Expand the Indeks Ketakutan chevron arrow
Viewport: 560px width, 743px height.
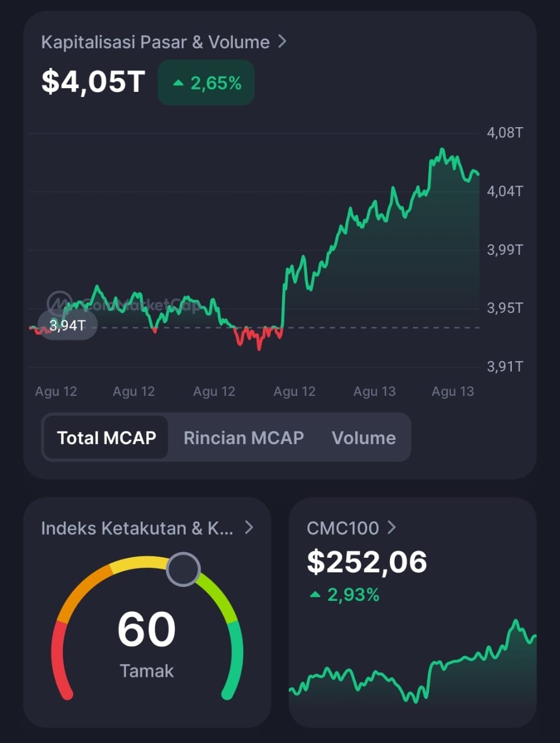click(249, 527)
